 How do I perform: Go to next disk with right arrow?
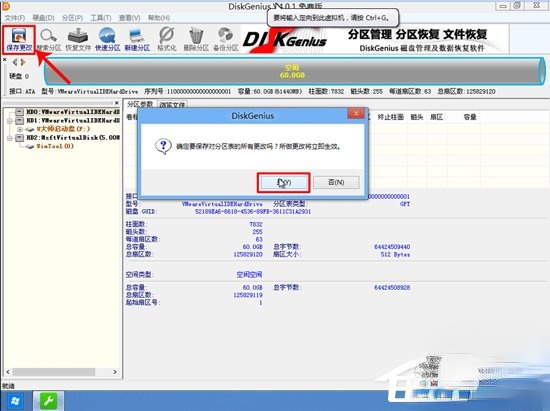pos(23,62)
